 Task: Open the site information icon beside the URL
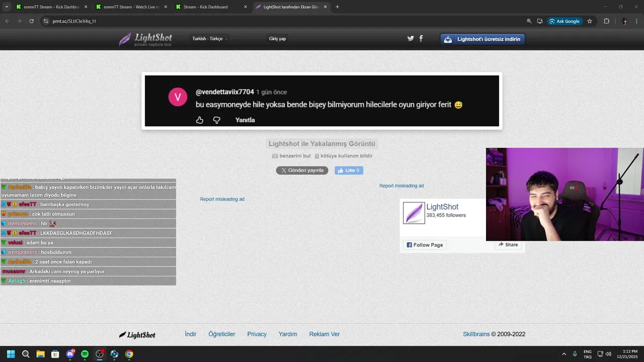46,21
